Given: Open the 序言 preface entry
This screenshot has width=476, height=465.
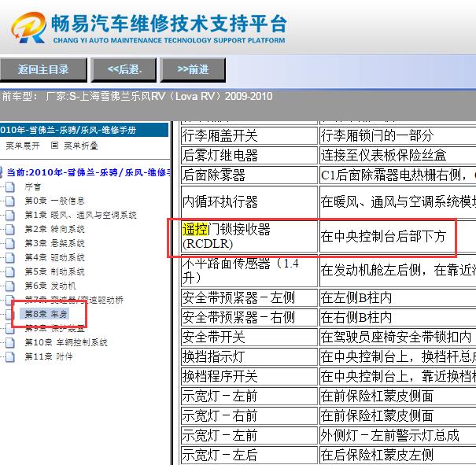Looking at the screenshot, I should tap(33, 186).
